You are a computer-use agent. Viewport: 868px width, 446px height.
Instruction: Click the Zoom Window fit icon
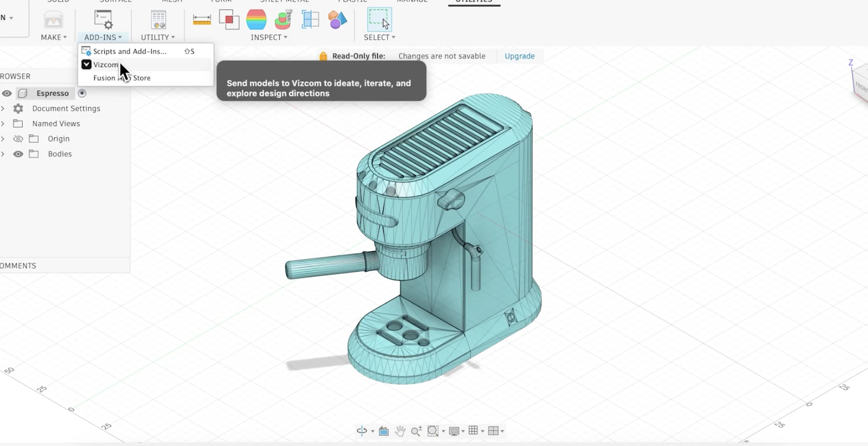(x=433, y=431)
